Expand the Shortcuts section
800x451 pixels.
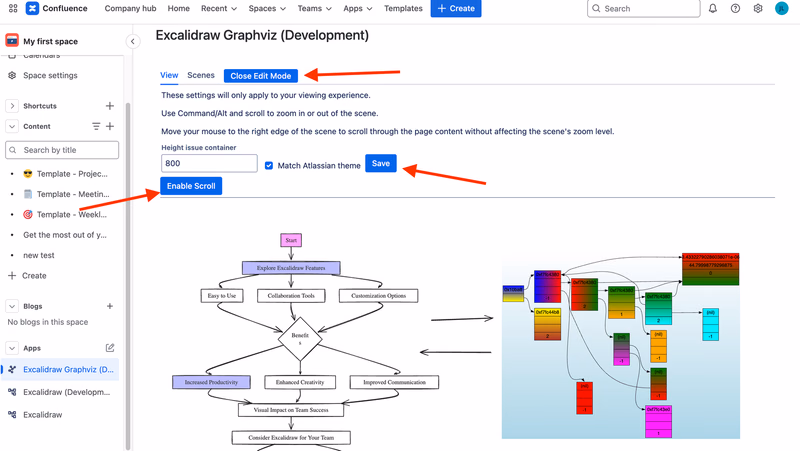coord(12,106)
